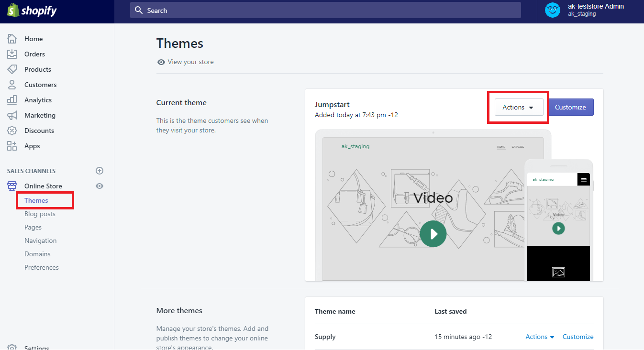Open Navigation settings

(41, 241)
